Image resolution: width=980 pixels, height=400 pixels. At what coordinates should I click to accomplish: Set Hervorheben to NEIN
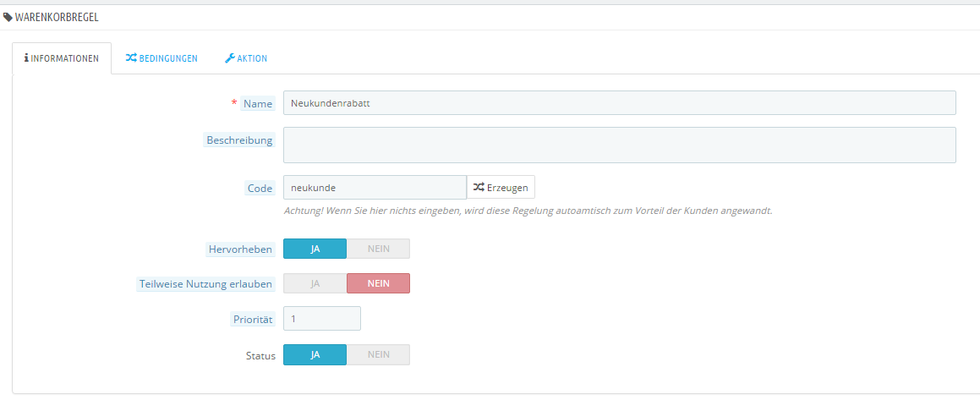(378, 249)
